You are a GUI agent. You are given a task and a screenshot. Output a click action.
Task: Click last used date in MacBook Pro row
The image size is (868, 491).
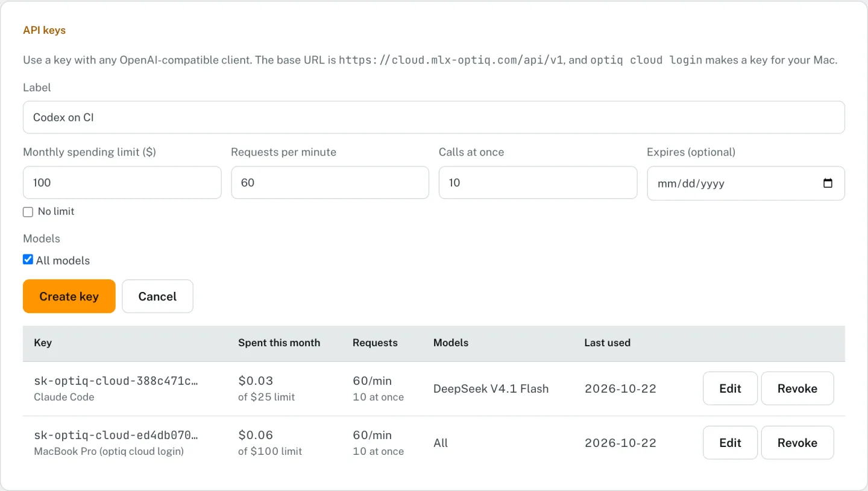coord(620,443)
